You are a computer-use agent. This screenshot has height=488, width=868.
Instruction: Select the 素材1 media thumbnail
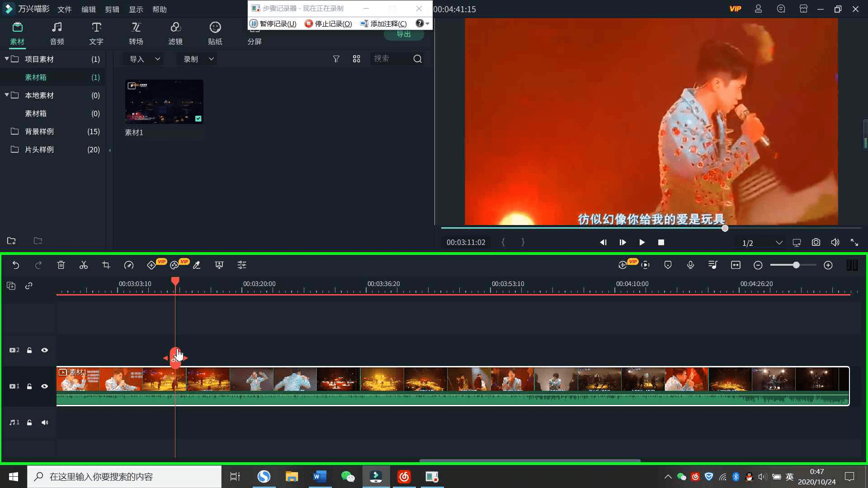click(164, 102)
